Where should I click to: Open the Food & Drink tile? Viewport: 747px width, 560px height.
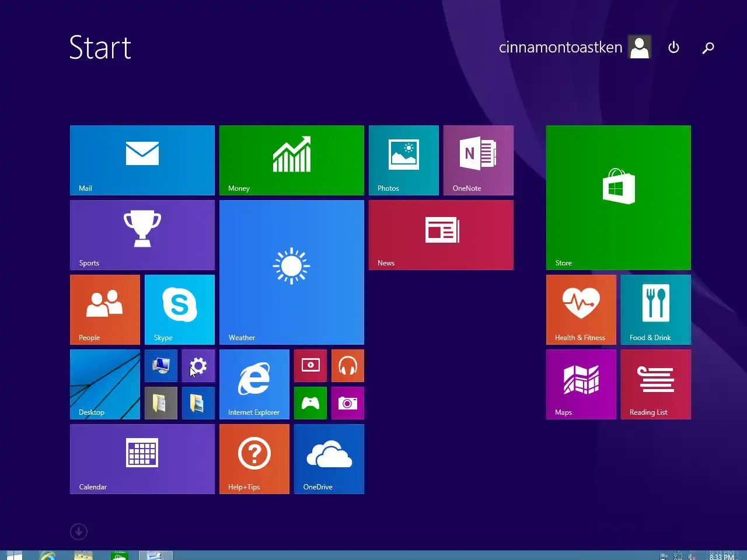(656, 310)
